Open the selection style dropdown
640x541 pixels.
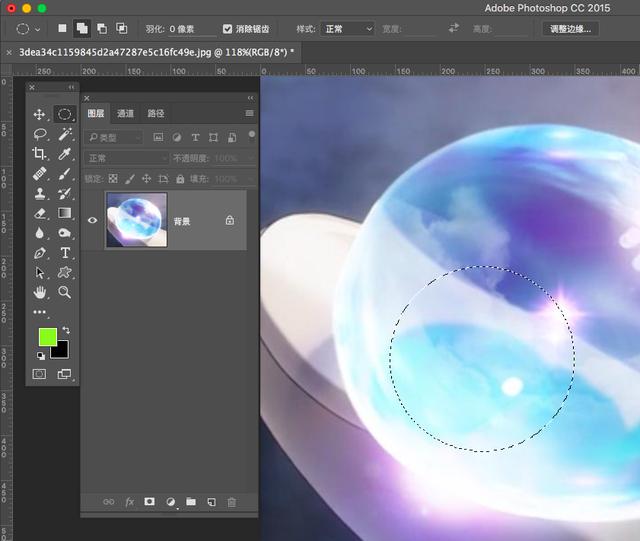pos(347,29)
